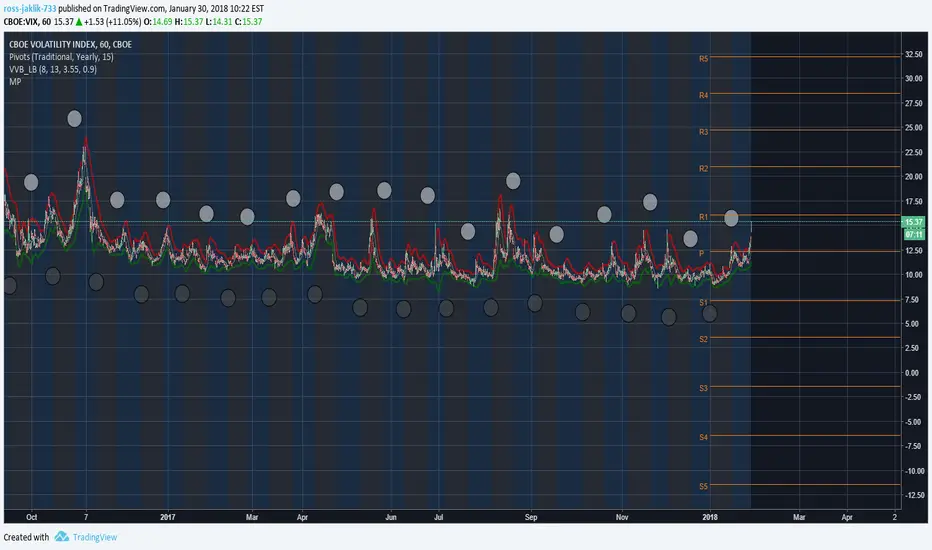Select the CBOE VOLATILITY INDEX, 60, CBOE title
Image resolution: width=932 pixels, height=550 pixels.
[70, 44]
